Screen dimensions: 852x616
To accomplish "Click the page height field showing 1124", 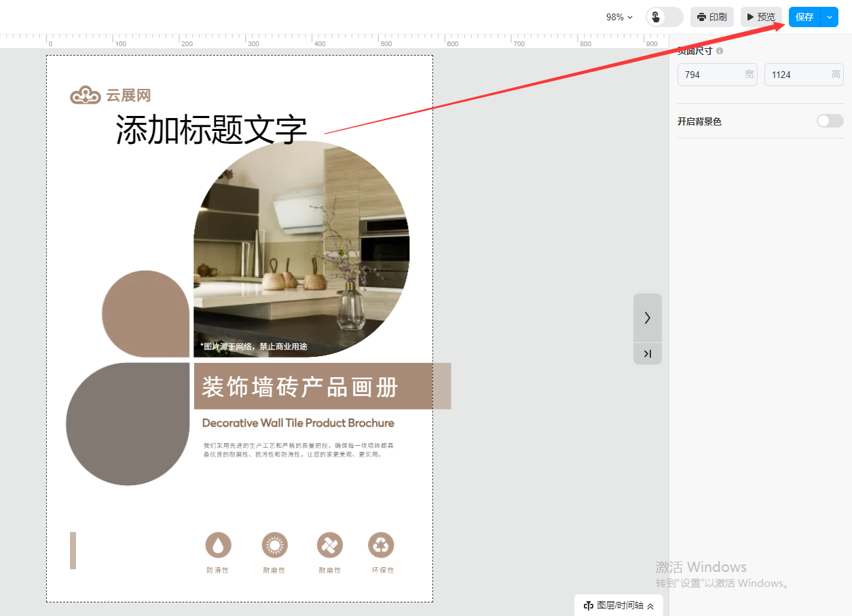I will click(797, 75).
